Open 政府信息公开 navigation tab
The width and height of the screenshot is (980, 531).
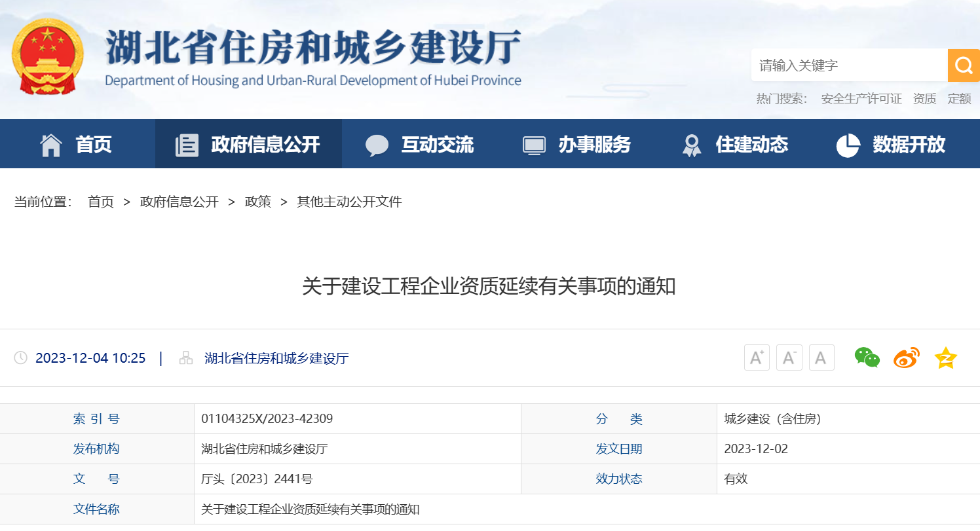[248, 144]
